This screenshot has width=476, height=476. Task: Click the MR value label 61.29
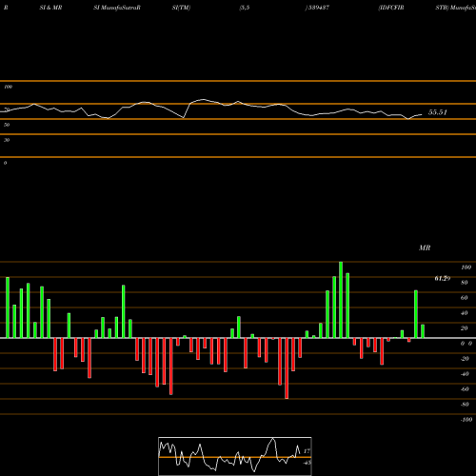click(443, 279)
